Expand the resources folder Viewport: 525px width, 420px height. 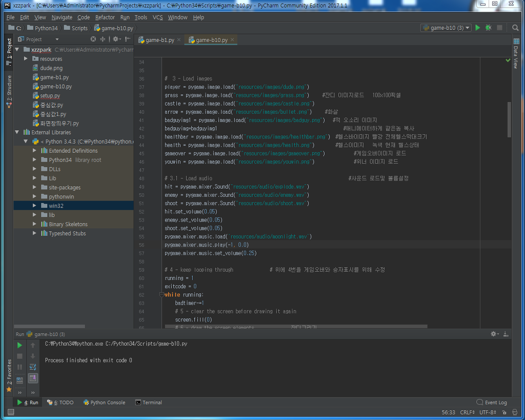[x=26, y=59]
